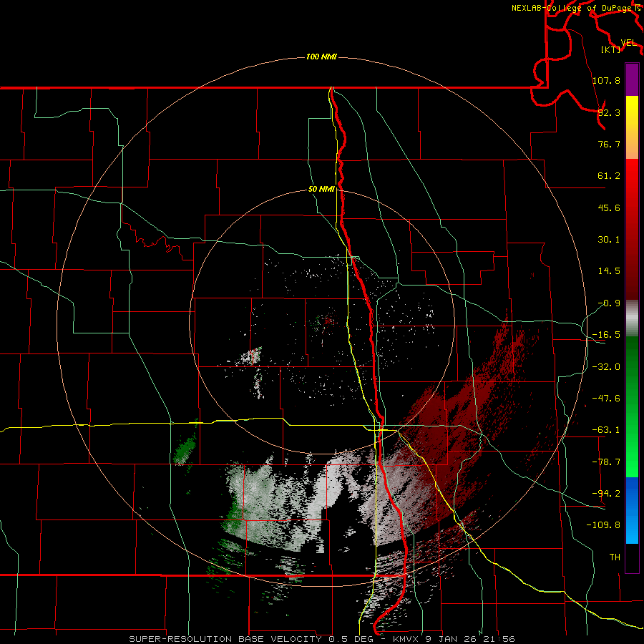Screen dimensions: 644x644
Task: Click the VEL [KT] legend heading
Action: point(618,46)
